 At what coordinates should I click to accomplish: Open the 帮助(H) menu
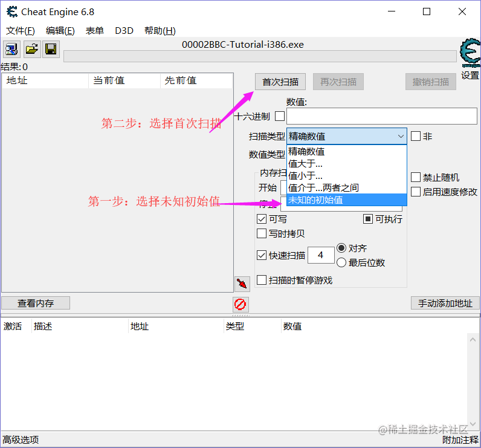160,31
